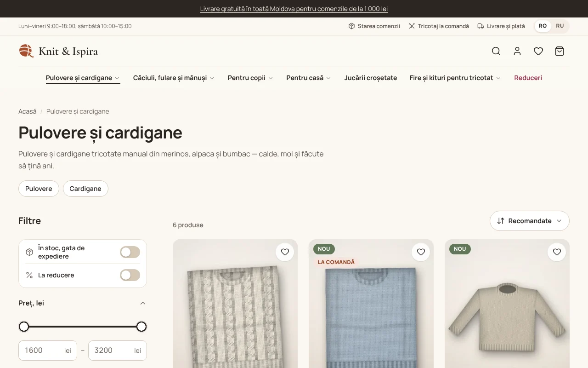
Task: Click the box icon beside Starea comenzii
Action: pos(351,26)
